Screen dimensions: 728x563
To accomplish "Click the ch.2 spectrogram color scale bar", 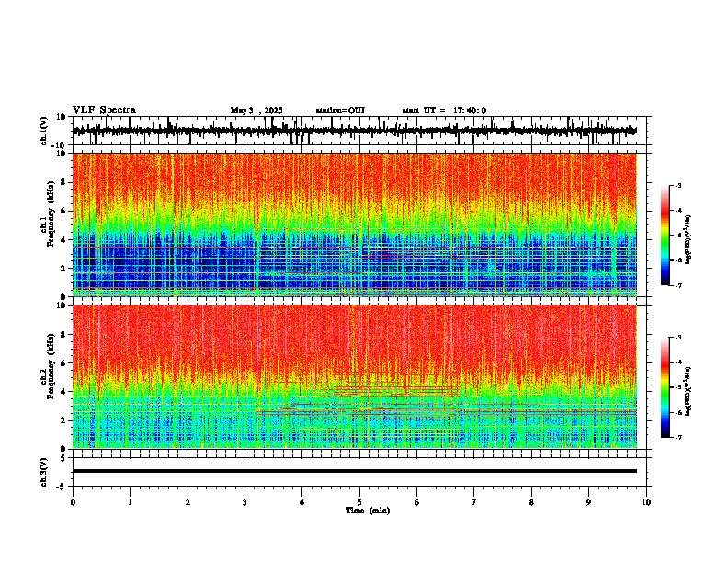I will click(665, 387).
